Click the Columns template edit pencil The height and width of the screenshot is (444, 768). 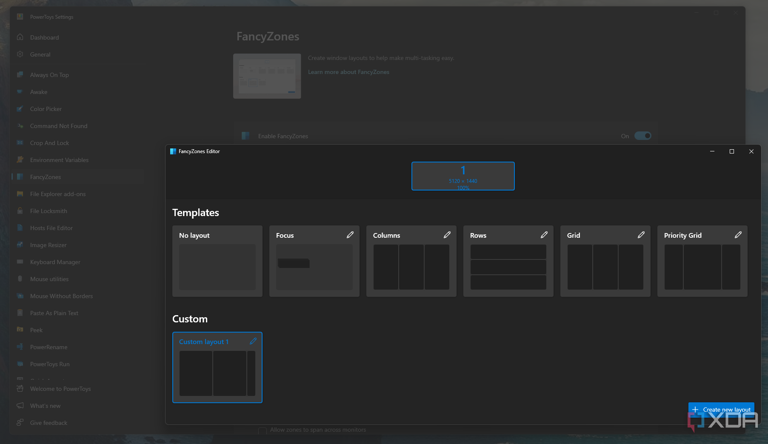click(447, 235)
